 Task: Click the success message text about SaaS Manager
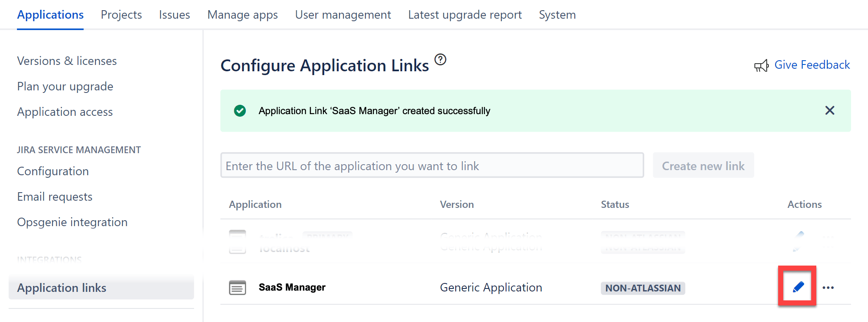coord(374,111)
